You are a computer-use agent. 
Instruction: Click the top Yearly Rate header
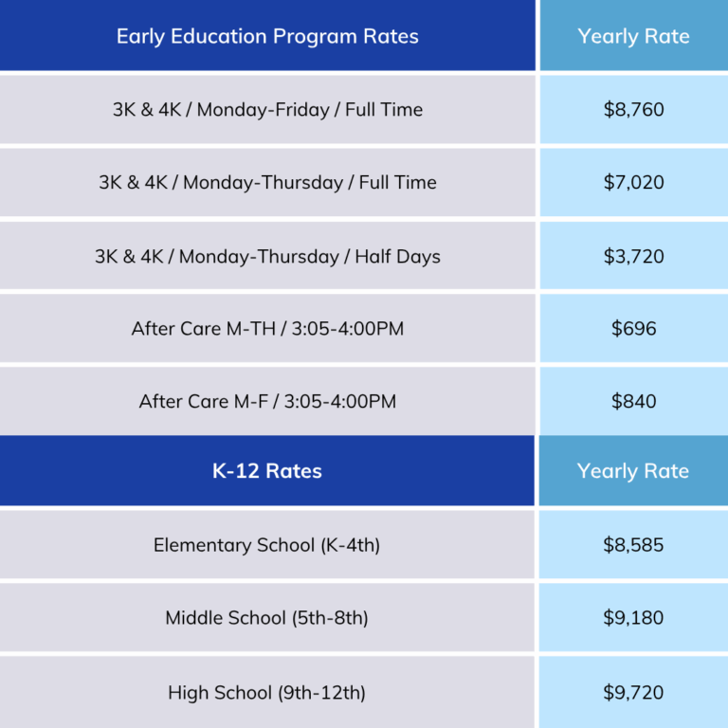click(633, 37)
